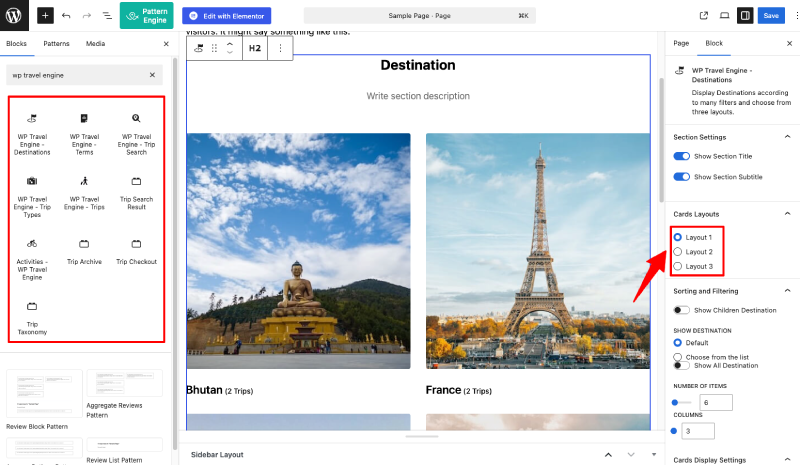
Task: Select the Review List Pattern thumbnail
Action: pos(124,444)
